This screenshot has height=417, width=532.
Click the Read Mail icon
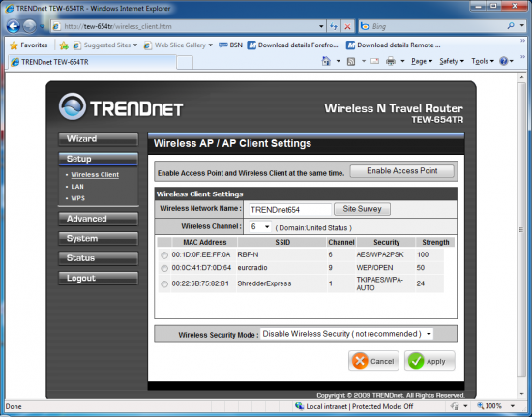[x=375, y=61]
